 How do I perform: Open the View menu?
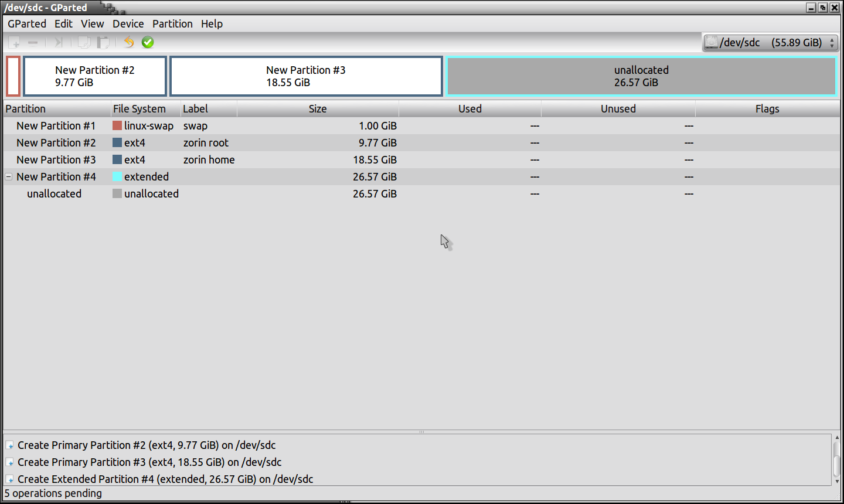click(x=92, y=23)
